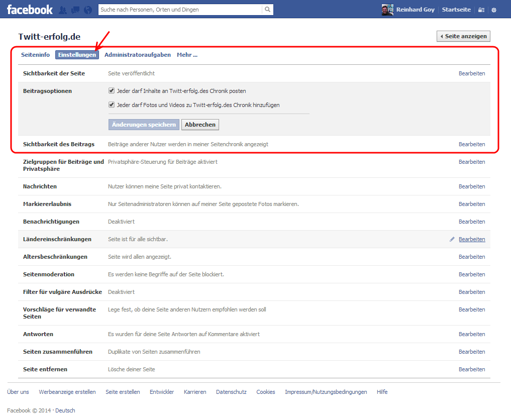
Task: Open the Datenschutz footer link
Action: 231,392
